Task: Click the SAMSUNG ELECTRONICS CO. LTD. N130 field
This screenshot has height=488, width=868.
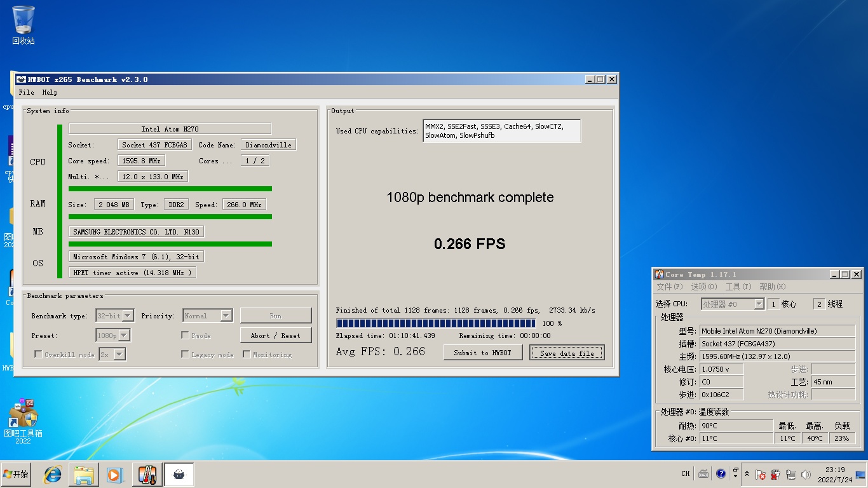Action: tap(136, 232)
